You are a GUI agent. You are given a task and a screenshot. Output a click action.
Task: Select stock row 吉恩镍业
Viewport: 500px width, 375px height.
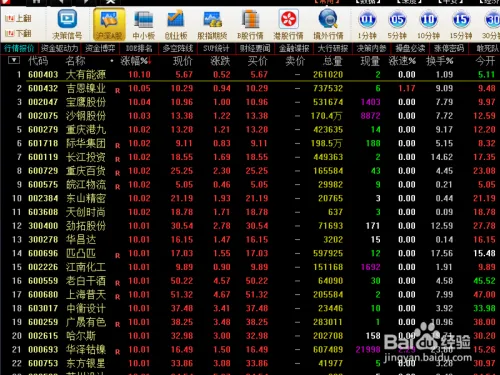250,88
